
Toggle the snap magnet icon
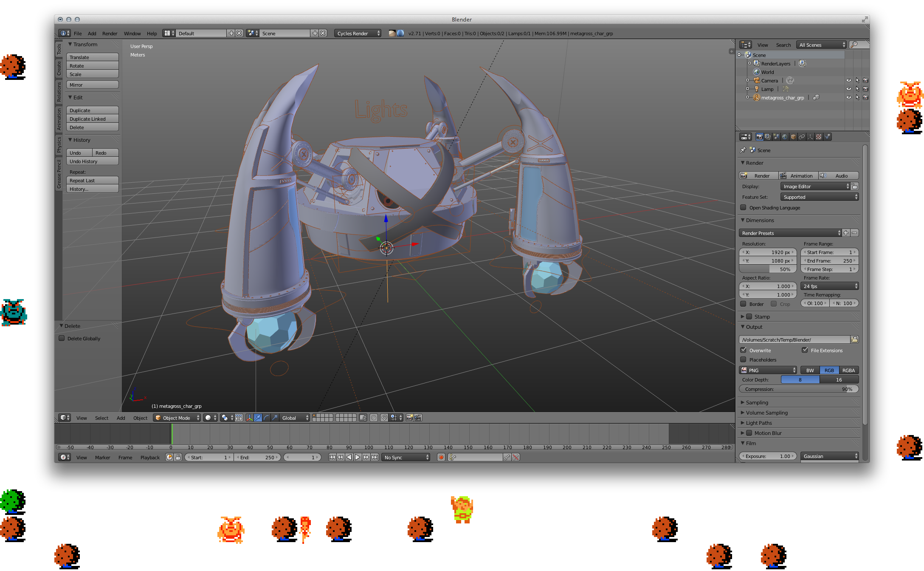[384, 418]
